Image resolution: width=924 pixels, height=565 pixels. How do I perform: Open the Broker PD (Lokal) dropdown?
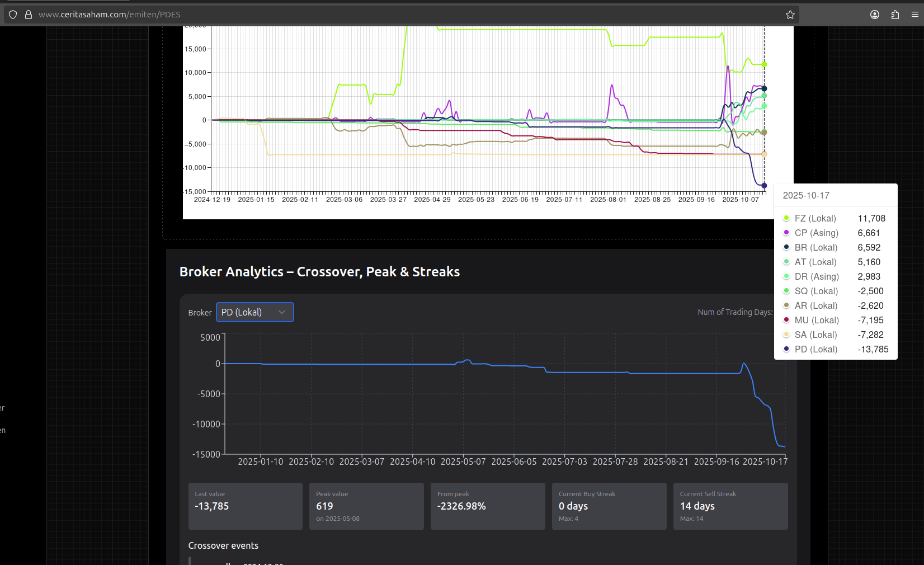[x=254, y=312]
